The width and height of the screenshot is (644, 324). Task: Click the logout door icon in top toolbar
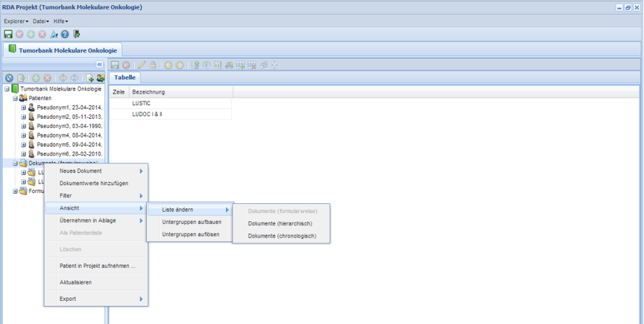[76, 34]
